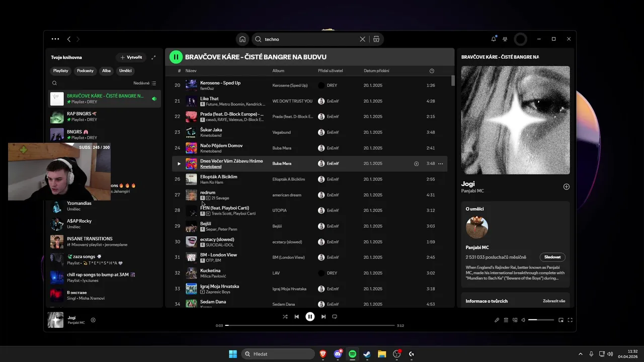Sort by duration clock icon column
Image resolution: width=644 pixels, height=362 pixels.
click(x=432, y=71)
